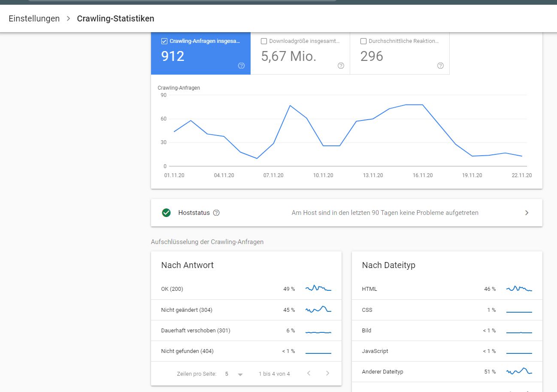This screenshot has height=392, width=557.
Task: Go to next page in Nach Antwort table
Action: point(327,374)
